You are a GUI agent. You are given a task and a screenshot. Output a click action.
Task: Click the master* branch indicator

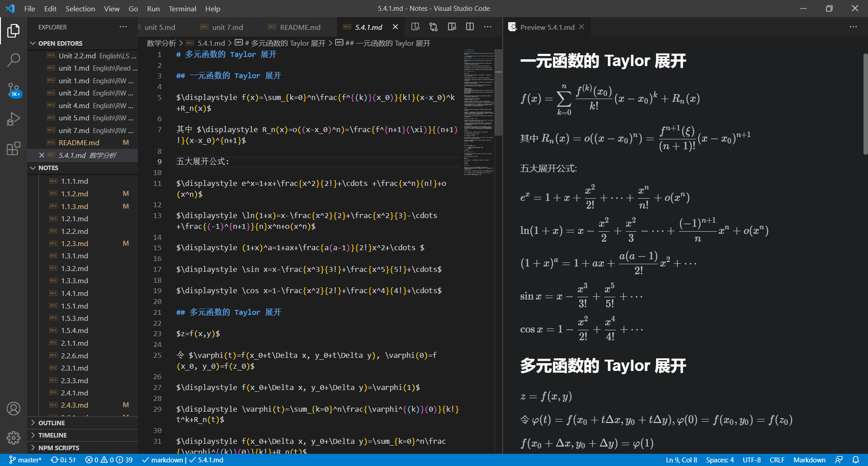click(25, 460)
